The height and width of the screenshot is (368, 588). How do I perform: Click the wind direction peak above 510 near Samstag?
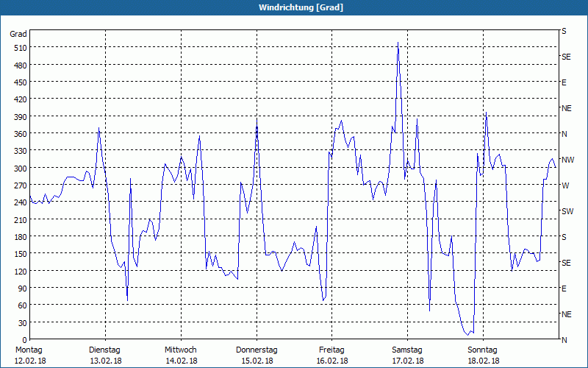(398, 43)
